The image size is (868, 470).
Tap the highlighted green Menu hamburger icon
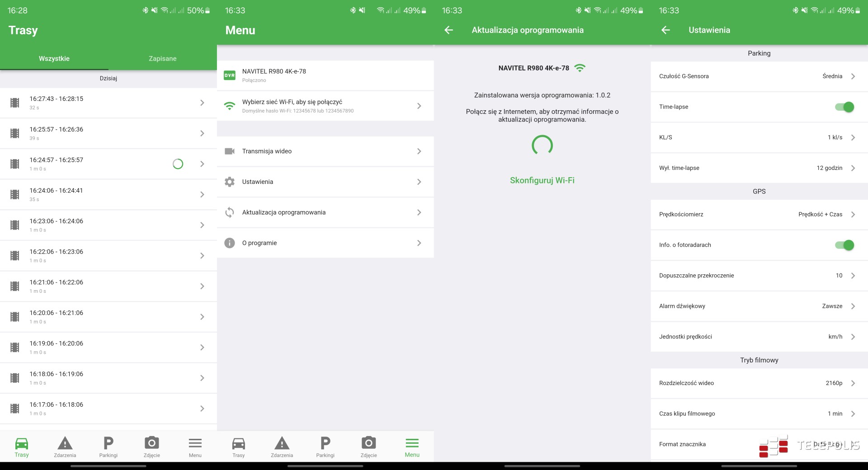tap(412, 443)
